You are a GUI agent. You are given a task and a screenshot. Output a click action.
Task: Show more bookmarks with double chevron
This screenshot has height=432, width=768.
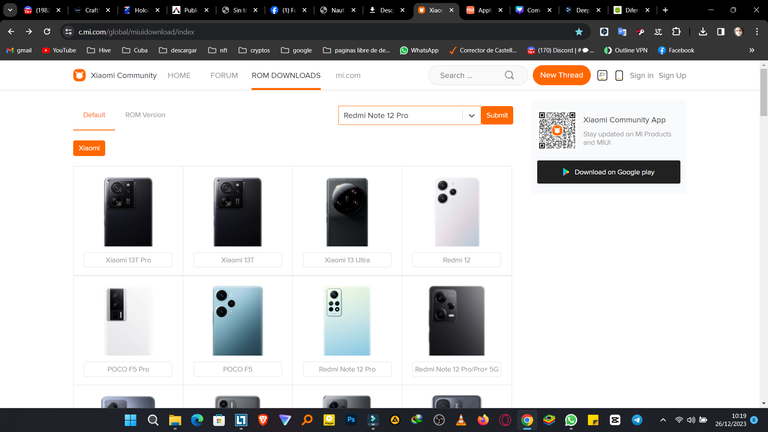[752, 50]
